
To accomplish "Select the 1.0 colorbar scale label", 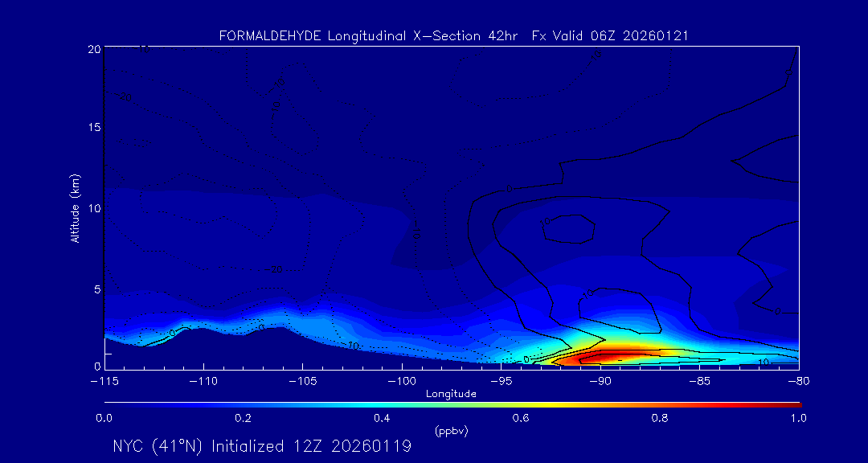I will (799, 418).
